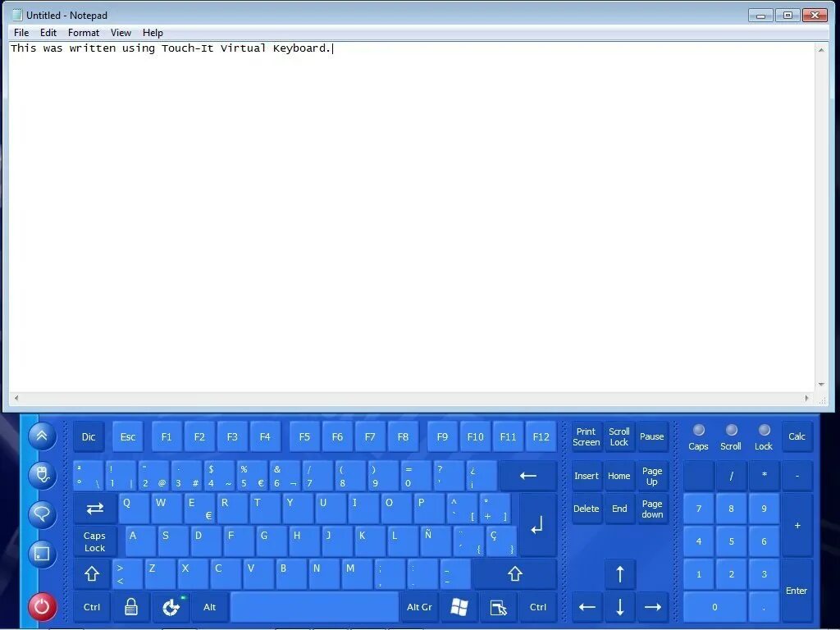Toggle the Alt Gr modifier key

click(x=419, y=607)
